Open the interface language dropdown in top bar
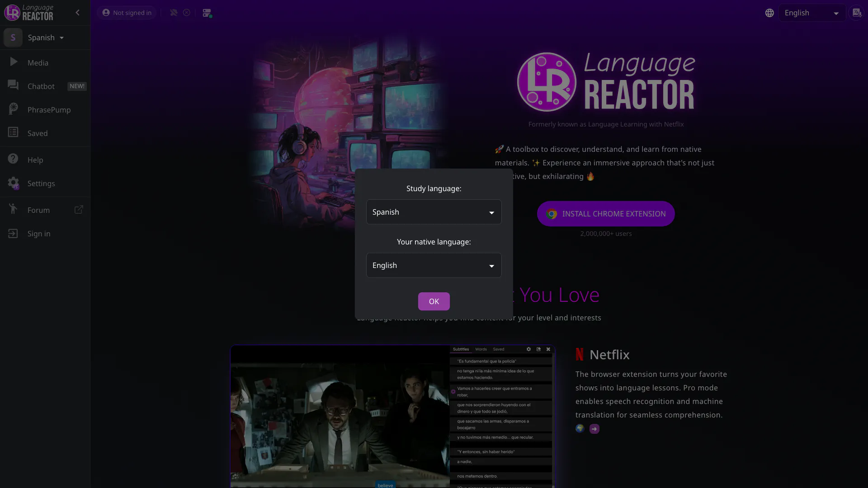This screenshot has height=488, width=868. click(x=811, y=13)
